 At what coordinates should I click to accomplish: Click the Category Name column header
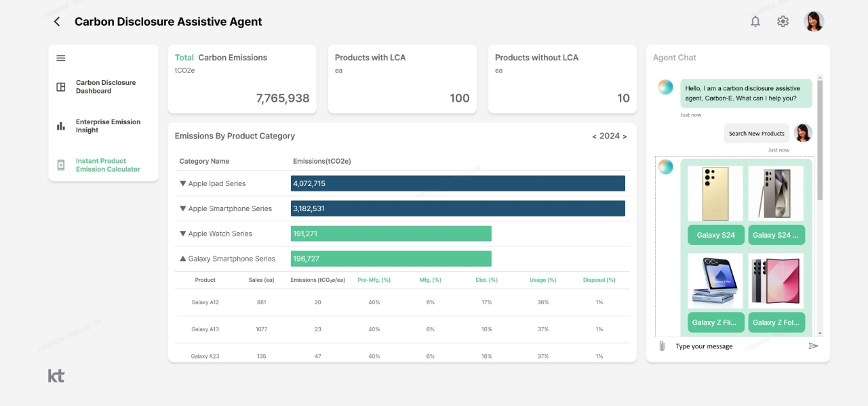pos(204,162)
